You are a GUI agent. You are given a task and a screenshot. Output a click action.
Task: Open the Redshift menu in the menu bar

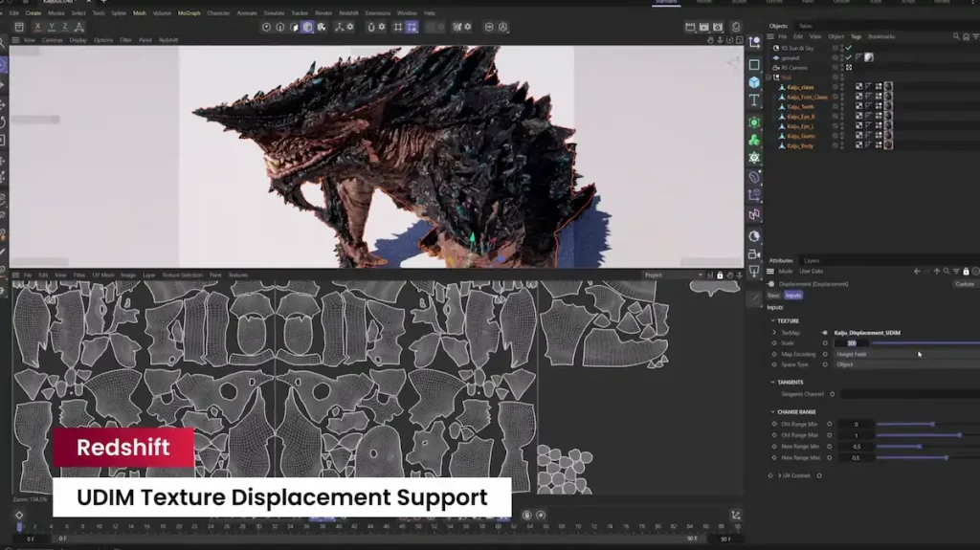(350, 13)
